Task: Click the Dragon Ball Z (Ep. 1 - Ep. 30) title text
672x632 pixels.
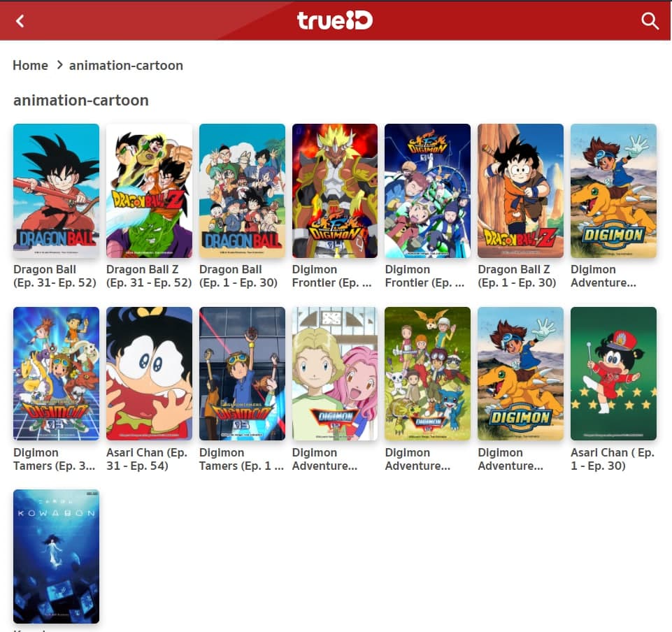Action: (x=517, y=276)
